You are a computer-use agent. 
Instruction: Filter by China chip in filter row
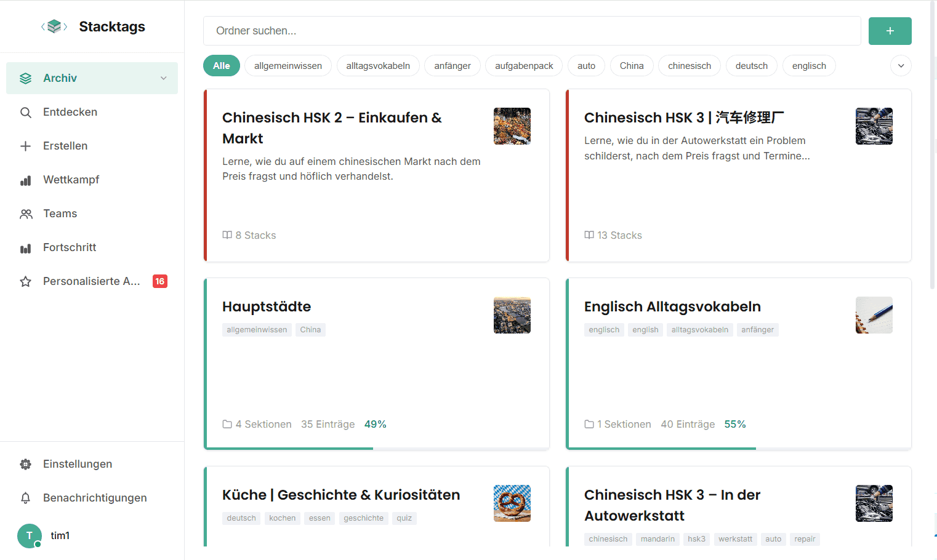pyautogui.click(x=632, y=66)
